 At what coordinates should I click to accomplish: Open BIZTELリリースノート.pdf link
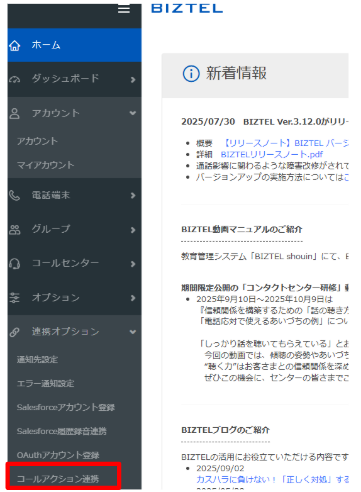pos(272,155)
